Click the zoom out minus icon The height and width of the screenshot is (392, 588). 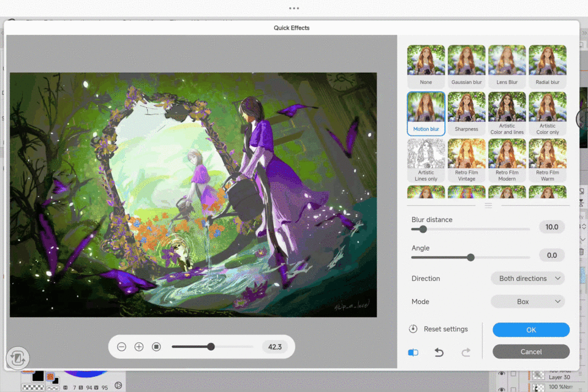pyautogui.click(x=121, y=347)
